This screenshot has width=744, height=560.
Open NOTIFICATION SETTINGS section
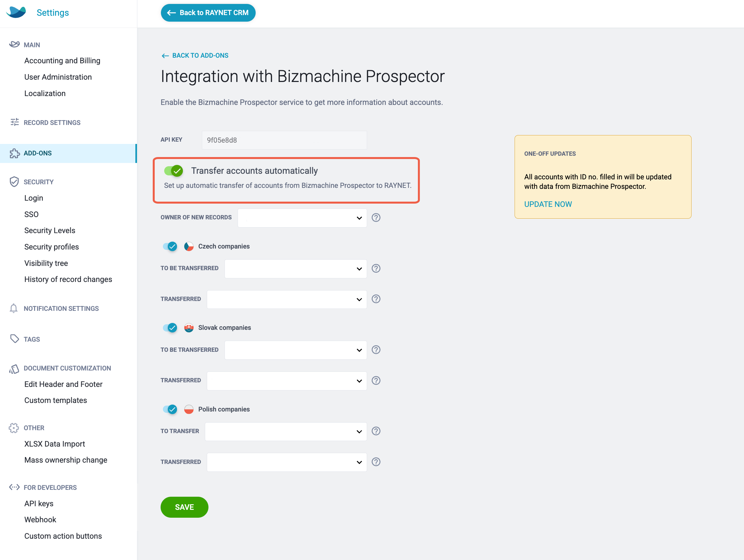point(61,309)
